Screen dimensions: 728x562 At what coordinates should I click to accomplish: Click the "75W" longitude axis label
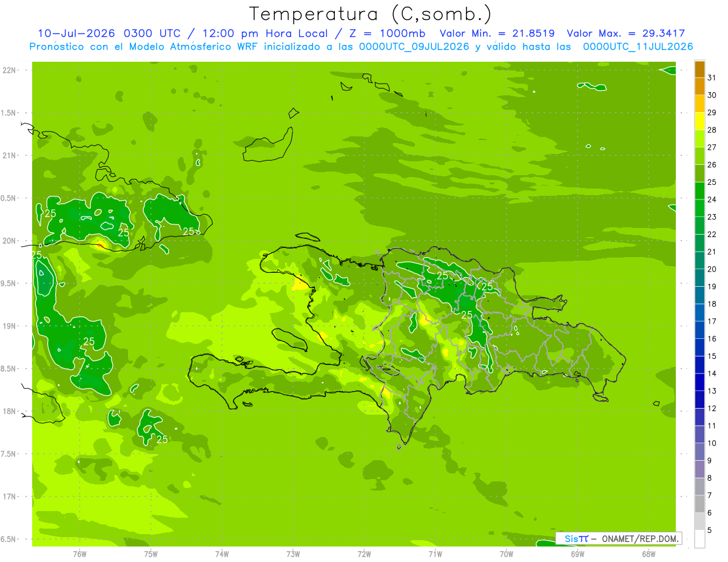151,554
